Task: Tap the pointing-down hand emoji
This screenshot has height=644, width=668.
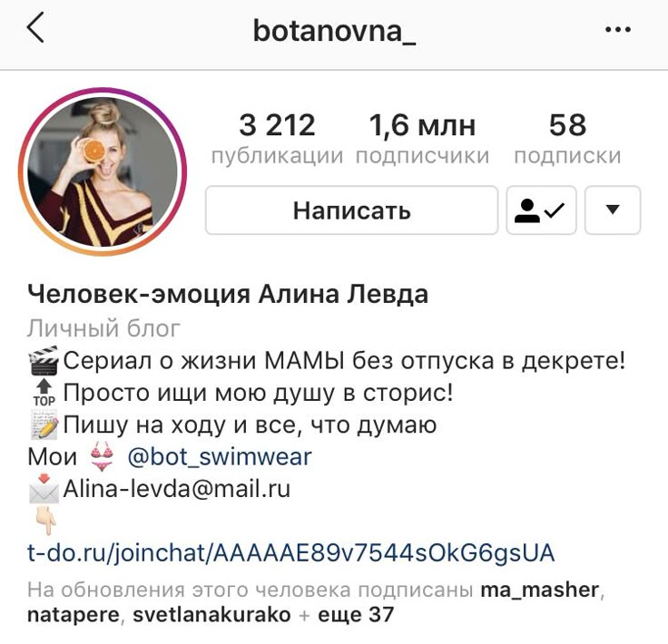Action: [x=44, y=521]
